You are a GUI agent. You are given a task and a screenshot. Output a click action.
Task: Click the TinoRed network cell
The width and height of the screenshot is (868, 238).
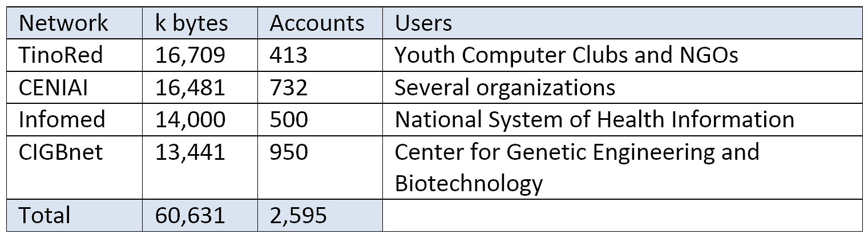click(x=74, y=55)
